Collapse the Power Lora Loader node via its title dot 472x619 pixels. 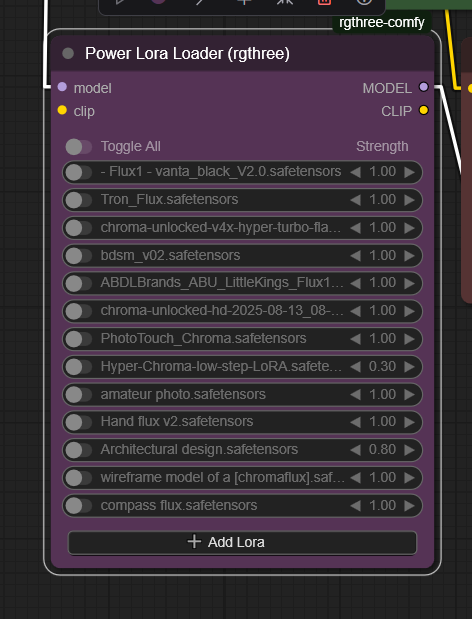pos(68,53)
